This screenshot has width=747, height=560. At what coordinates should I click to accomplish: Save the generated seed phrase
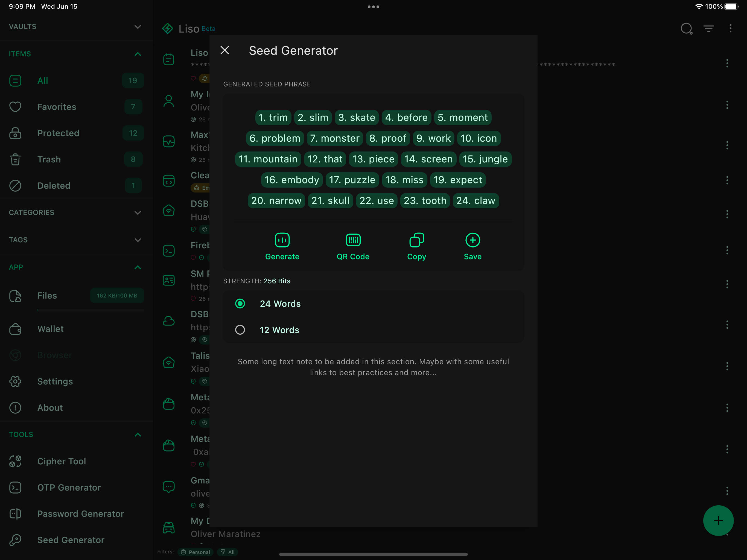pyautogui.click(x=472, y=246)
